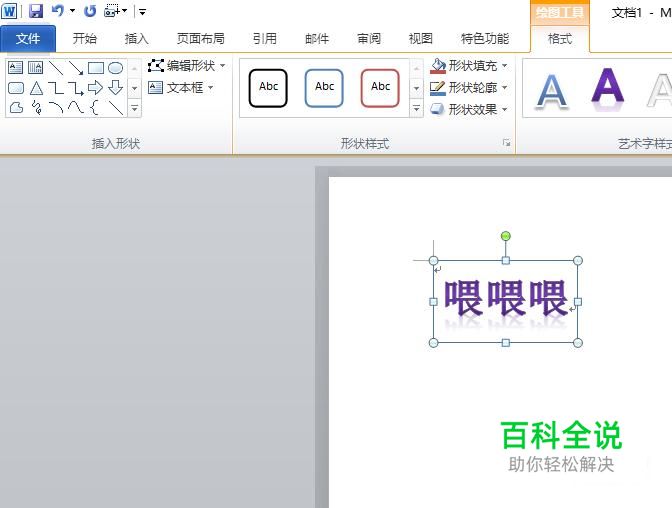Image resolution: width=672 pixels, height=508 pixels.
Task: Switch to the 插入 tab
Action: [136, 39]
